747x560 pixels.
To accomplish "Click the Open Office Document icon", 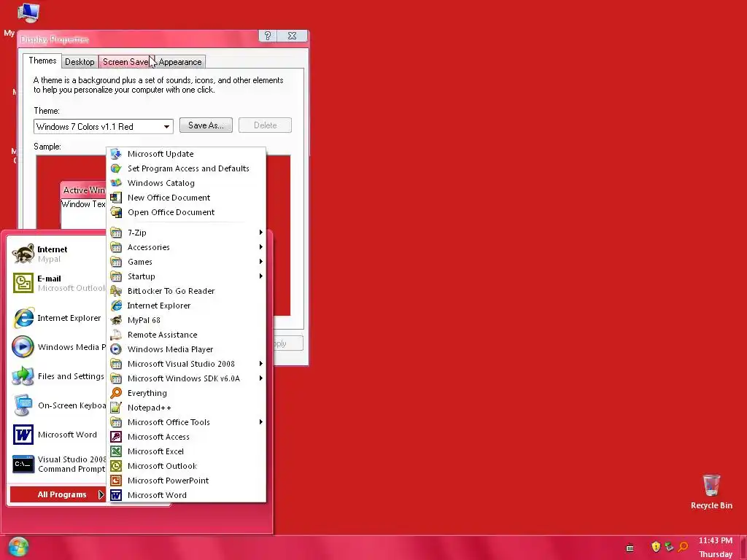I will pos(116,212).
